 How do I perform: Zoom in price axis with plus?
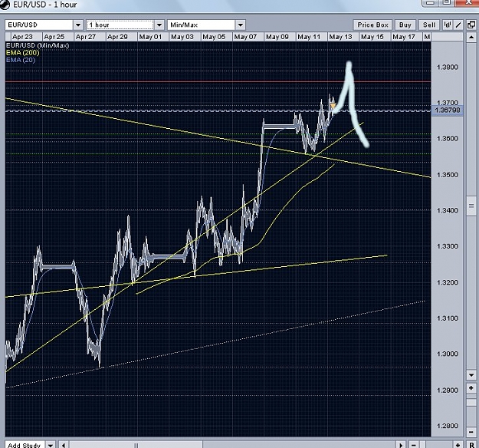pyautogui.click(x=471, y=388)
